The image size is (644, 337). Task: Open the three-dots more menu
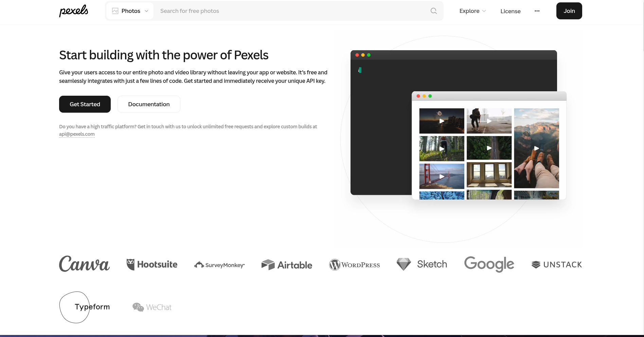537,11
